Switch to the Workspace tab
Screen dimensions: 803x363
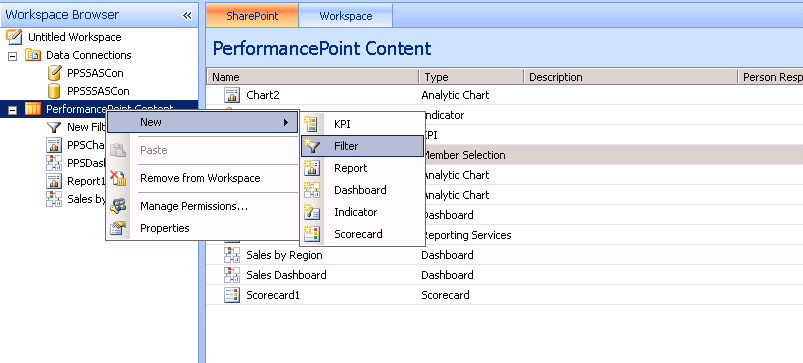[x=346, y=16]
